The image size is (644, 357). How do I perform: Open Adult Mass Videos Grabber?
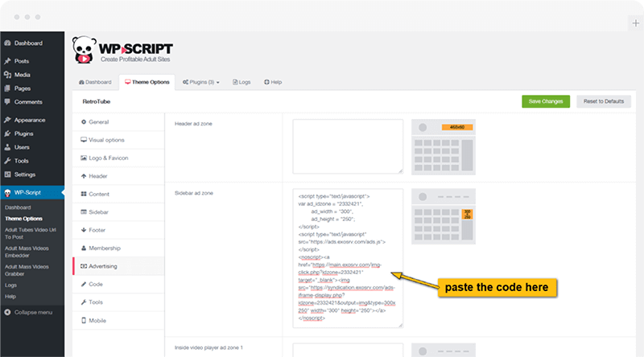[x=27, y=270]
